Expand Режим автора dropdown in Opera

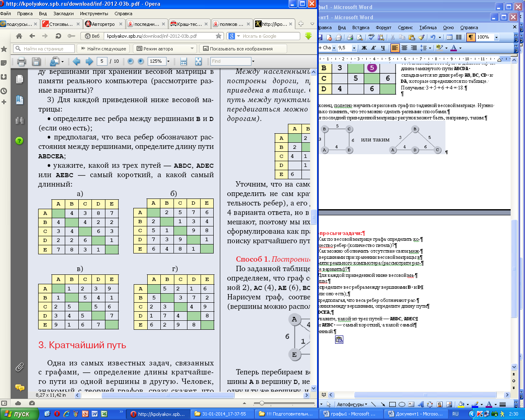pyautogui.click(x=192, y=49)
